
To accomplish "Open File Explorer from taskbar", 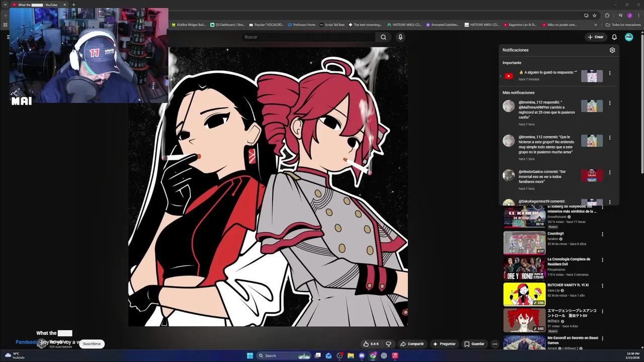I will (x=351, y=355).
